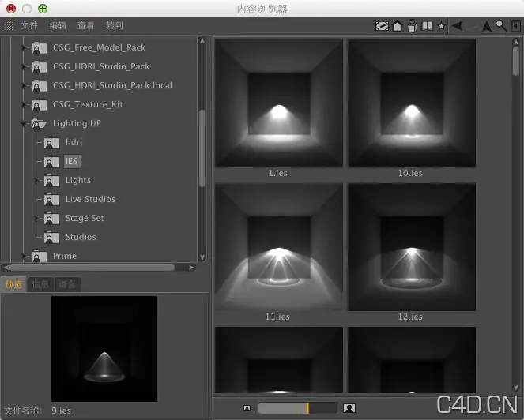Open the Presets library icon
The image size is (524, 420).
pos(412,26)
